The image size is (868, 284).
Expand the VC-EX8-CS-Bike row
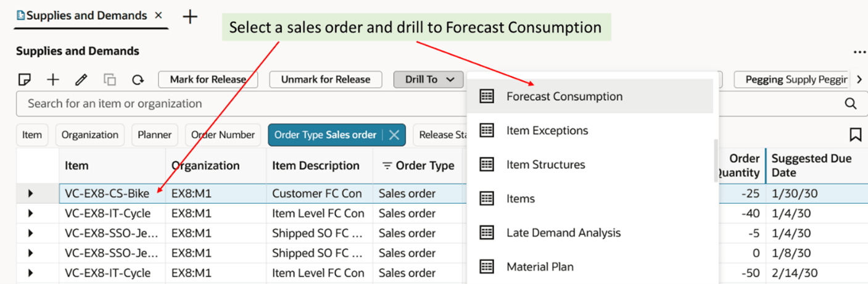(30, 194)
